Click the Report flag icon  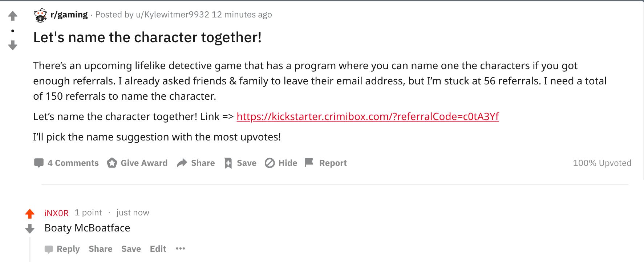pyautogui.click(x=309, y=163)
